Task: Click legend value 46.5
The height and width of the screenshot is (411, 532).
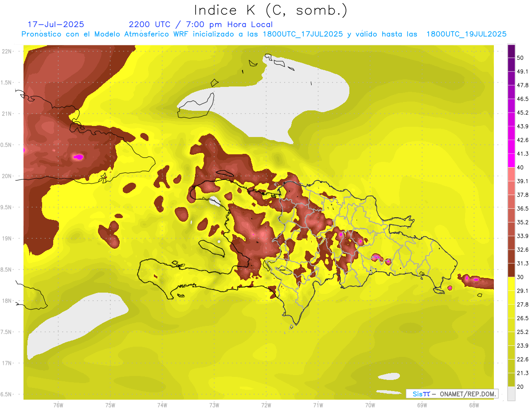Action: [x=522, y=99]
